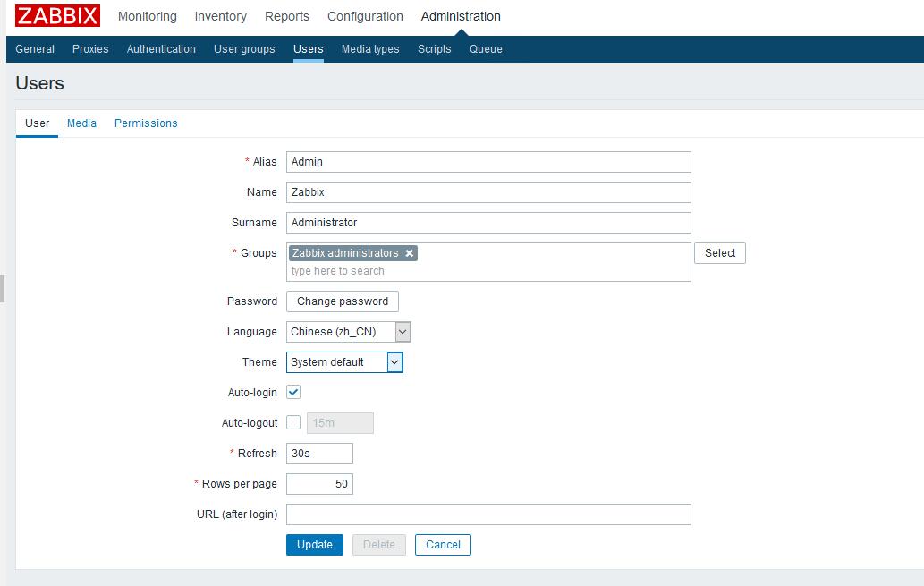
Task: Open the Monitoring menu
Action: (x=148, y=16)
